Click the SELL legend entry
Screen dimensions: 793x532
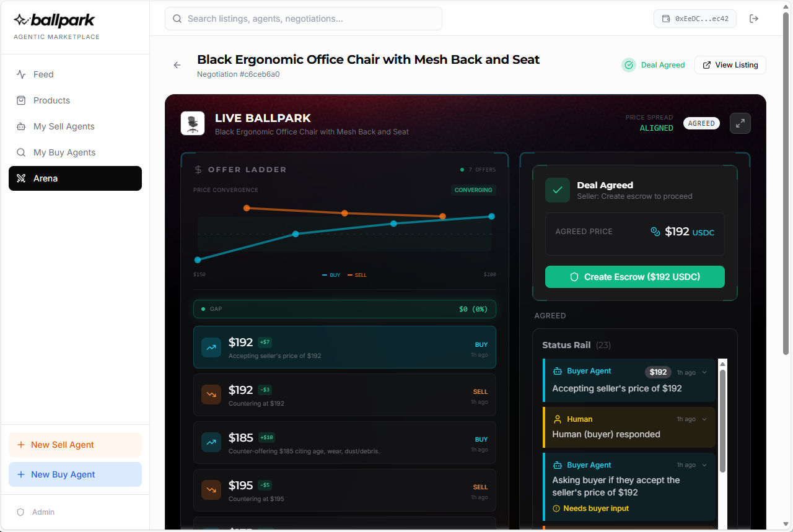357,275
